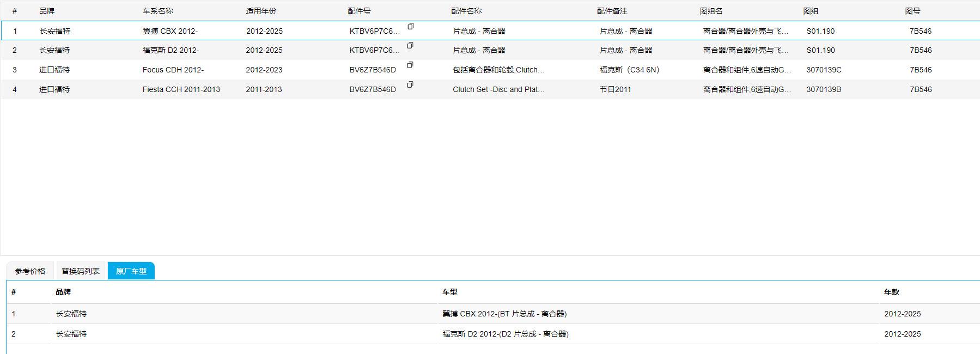Click the 配件号 column header

click(x=359, y=11)
